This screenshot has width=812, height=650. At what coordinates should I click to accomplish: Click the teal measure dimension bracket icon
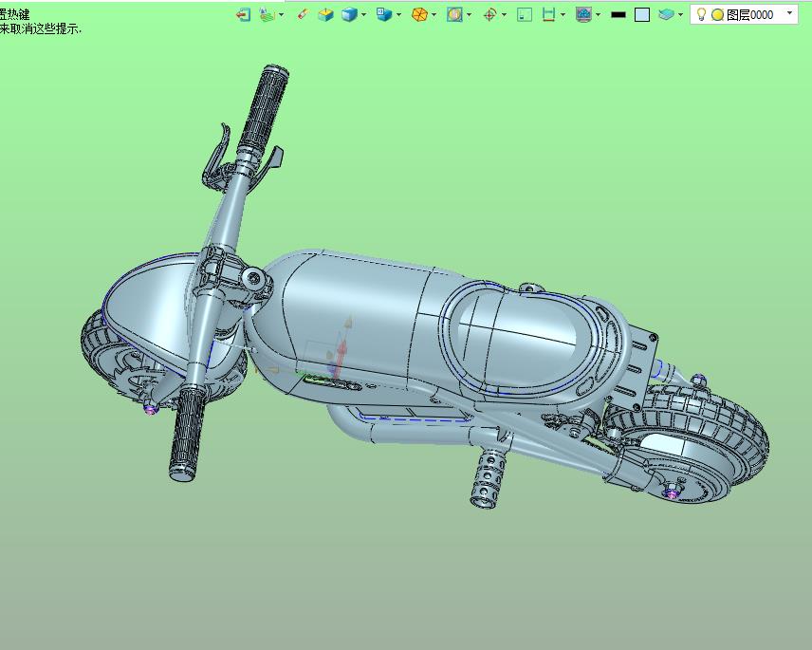(548, 14)
